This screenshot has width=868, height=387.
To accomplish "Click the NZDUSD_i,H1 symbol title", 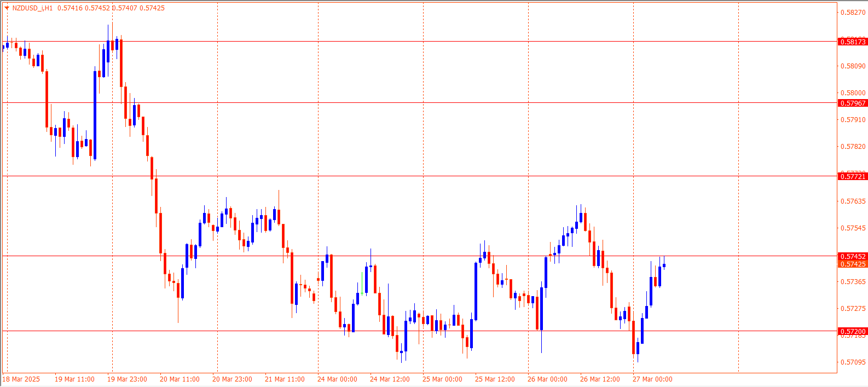I will [33, 8].
